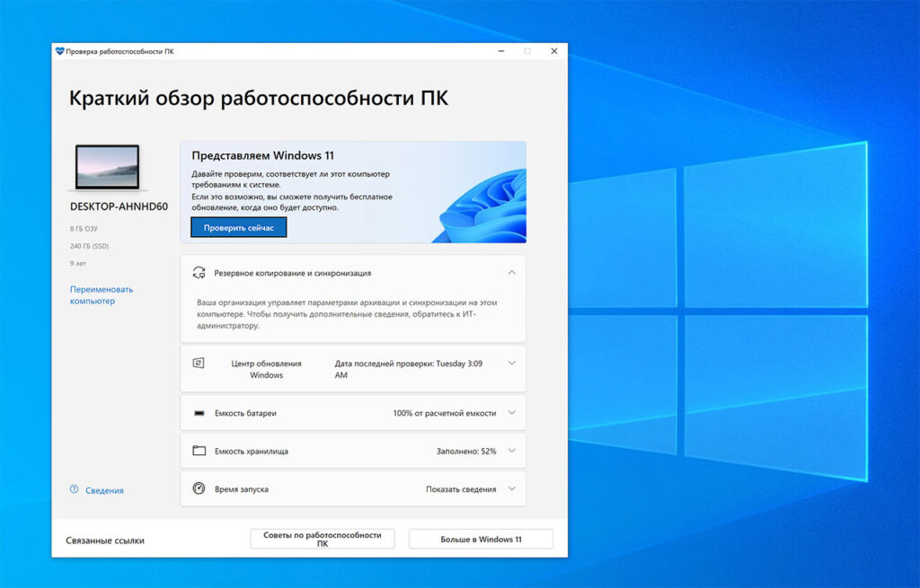920x588 pixels.
Task: Click the Проверить сейчас button
Action: tap(239, 227)
